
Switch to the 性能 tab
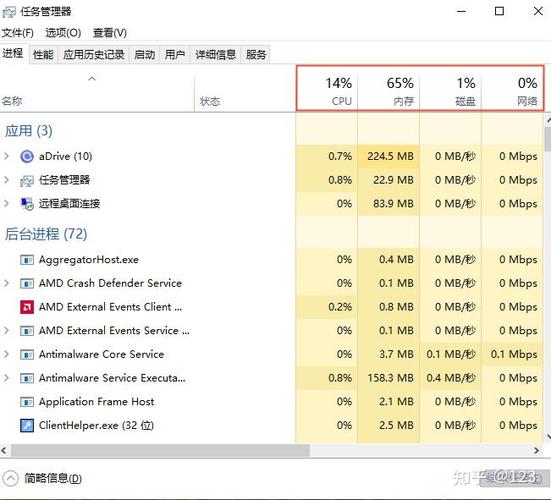[x=43, y=54]
